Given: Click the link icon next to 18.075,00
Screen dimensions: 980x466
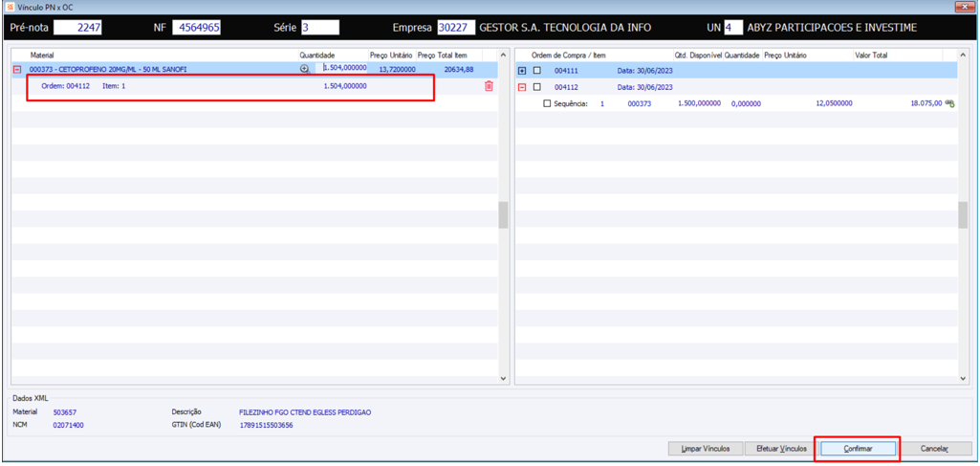Looking at the screenshot, I should [950, 104].
